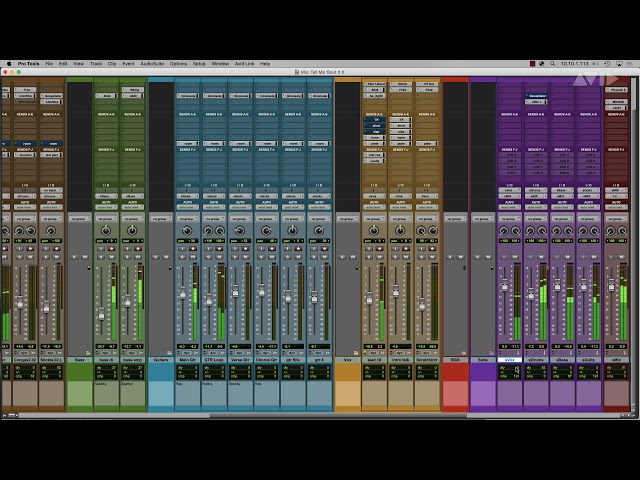Click the plate send on Scratchbrtr track
The width and height of the screenshot is (640, 480).
pos(427,143)
